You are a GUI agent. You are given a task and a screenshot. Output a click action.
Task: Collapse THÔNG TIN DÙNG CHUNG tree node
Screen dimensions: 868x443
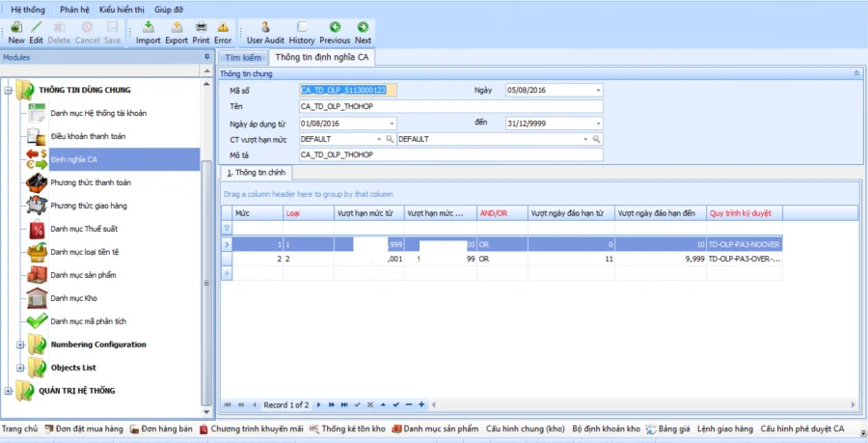[9, 90]
